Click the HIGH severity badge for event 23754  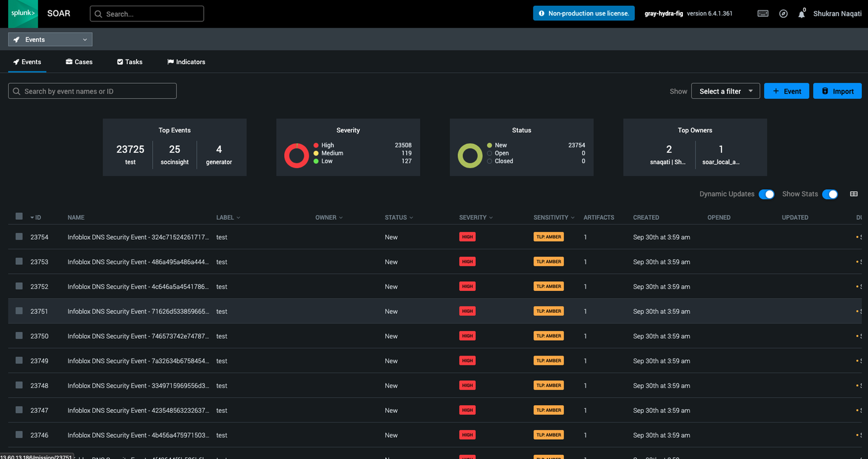pos(467,237)
